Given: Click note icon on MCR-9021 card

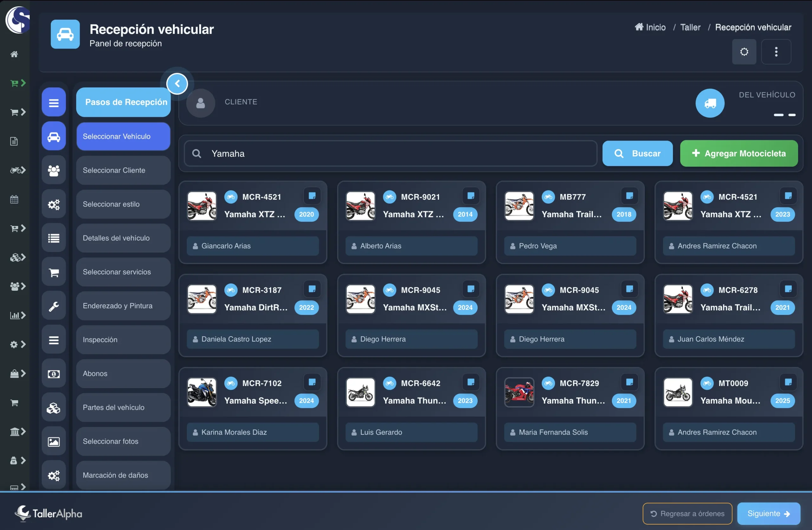Looking at the screenshot, I should coord(470,196).
